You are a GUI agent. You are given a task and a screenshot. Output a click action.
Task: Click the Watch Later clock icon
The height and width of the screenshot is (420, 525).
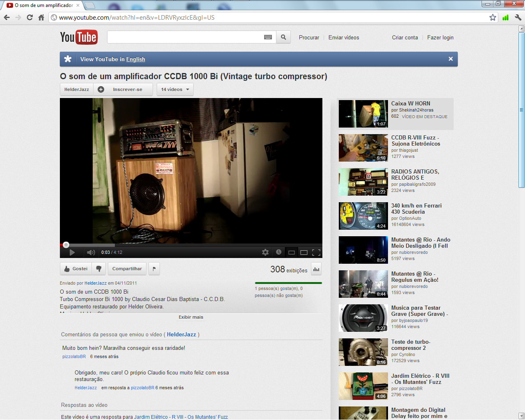tap(278, 252)
